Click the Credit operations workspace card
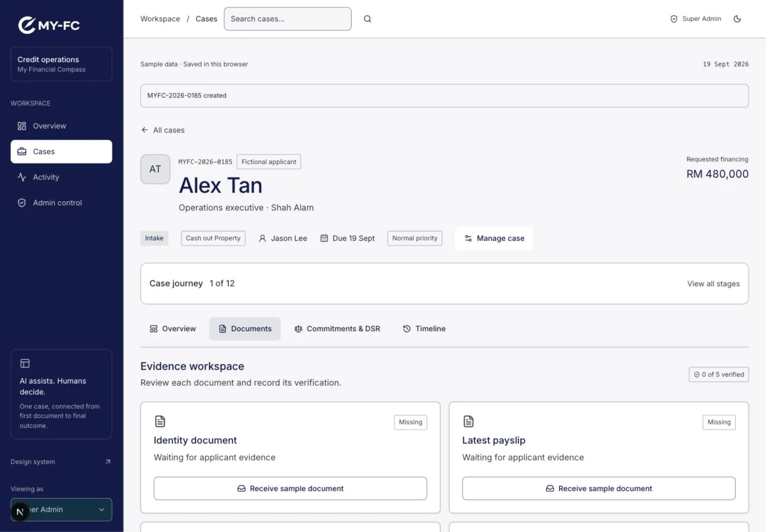Viewport: 766px width, 532px height. [61, 64]
